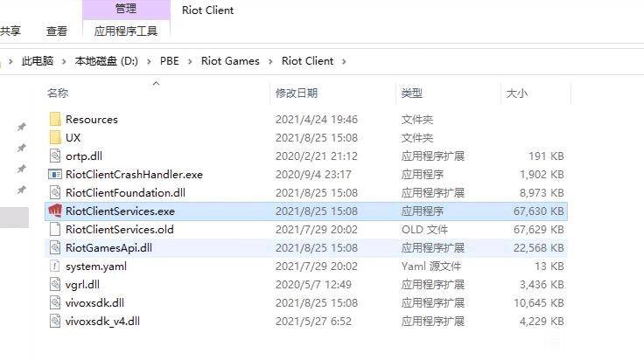
Task: Open the Resources folder icon
Action: 55,120
